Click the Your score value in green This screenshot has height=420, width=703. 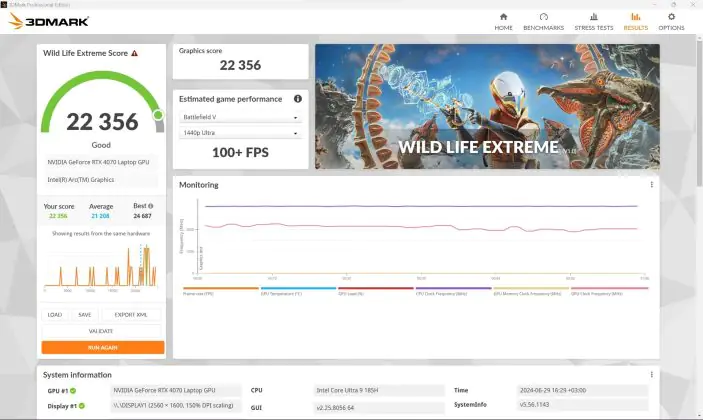(x=58, y=216)
